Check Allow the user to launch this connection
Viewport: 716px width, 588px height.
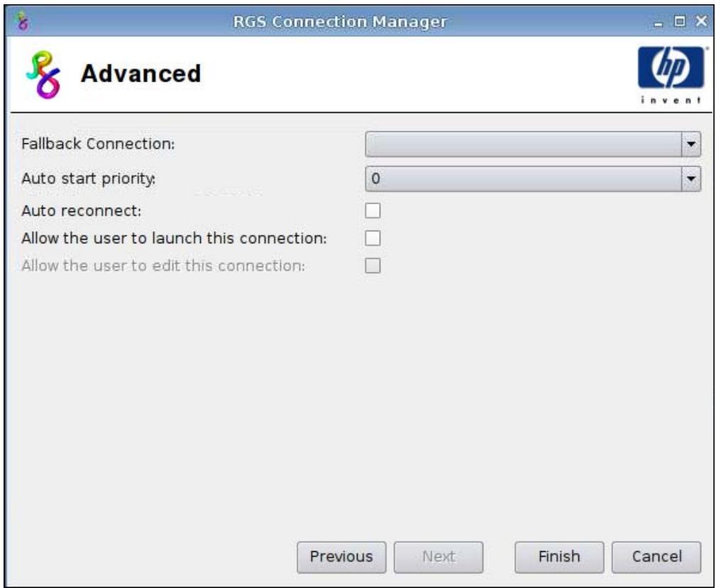click(x=373, y=238)
